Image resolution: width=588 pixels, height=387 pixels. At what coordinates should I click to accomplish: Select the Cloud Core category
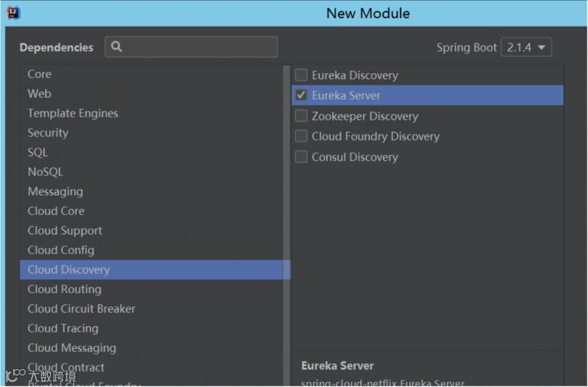[151, 210]
